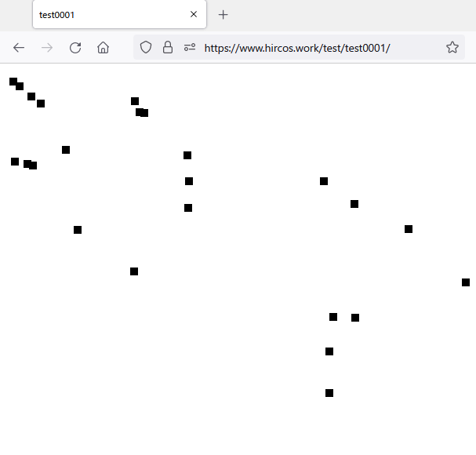Open the tracking protection shield panel
476x455 pixels.
[145, 48]
